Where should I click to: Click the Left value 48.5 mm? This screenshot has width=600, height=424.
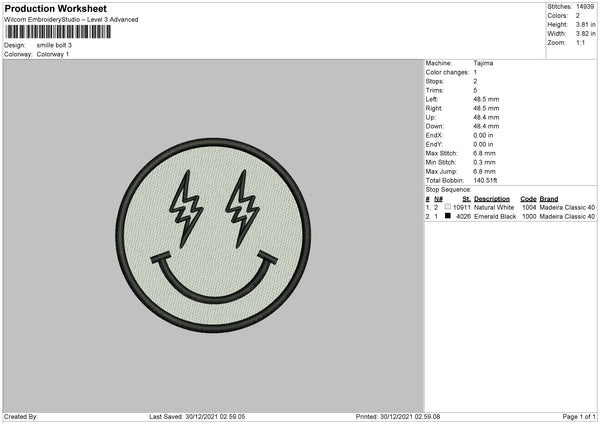pyautogui.click(x=486, y=99)
